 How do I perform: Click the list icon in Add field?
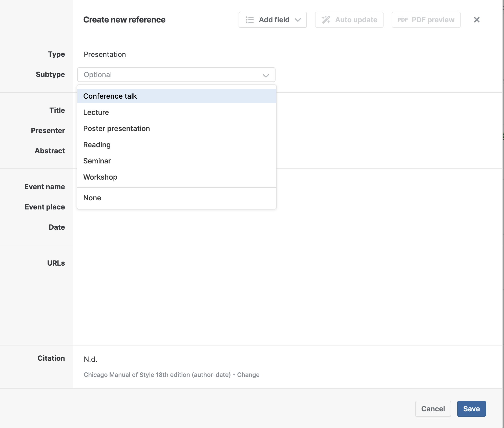pos(250,20)
